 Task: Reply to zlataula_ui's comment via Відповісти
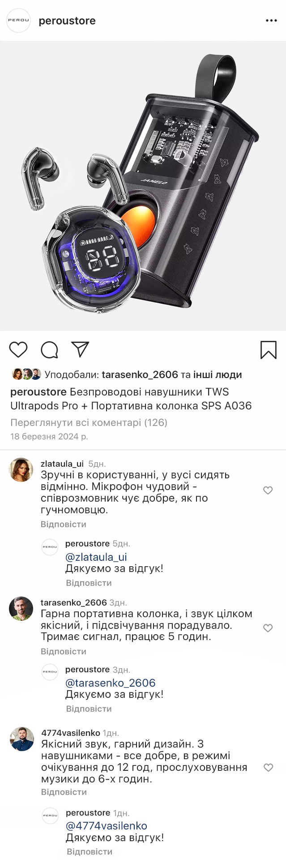coord(64,524)
